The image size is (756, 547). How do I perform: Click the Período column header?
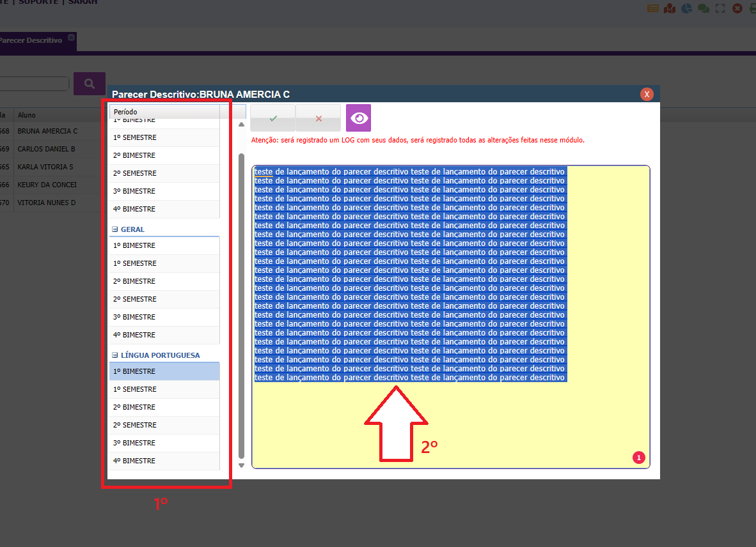(x=164, y=112)
